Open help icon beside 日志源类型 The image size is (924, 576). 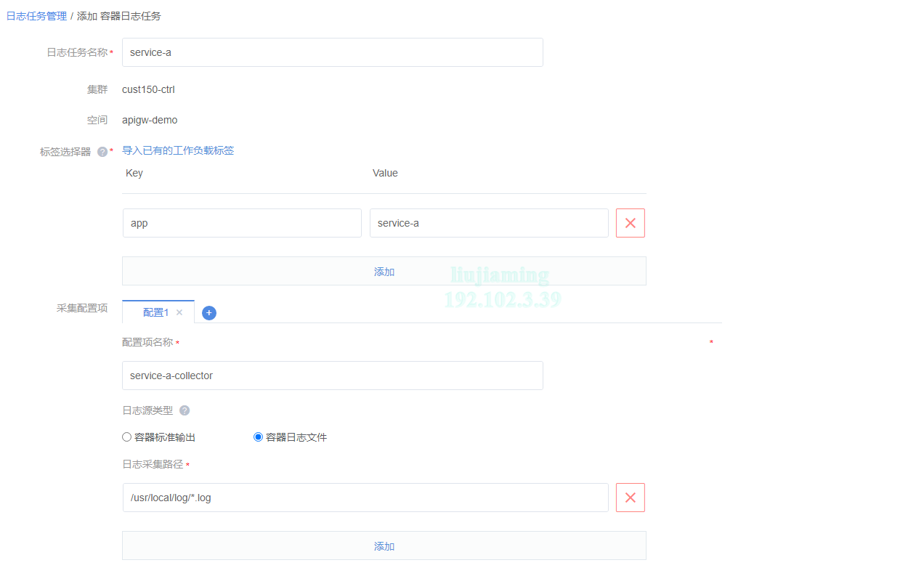click(x=185, y=410)
